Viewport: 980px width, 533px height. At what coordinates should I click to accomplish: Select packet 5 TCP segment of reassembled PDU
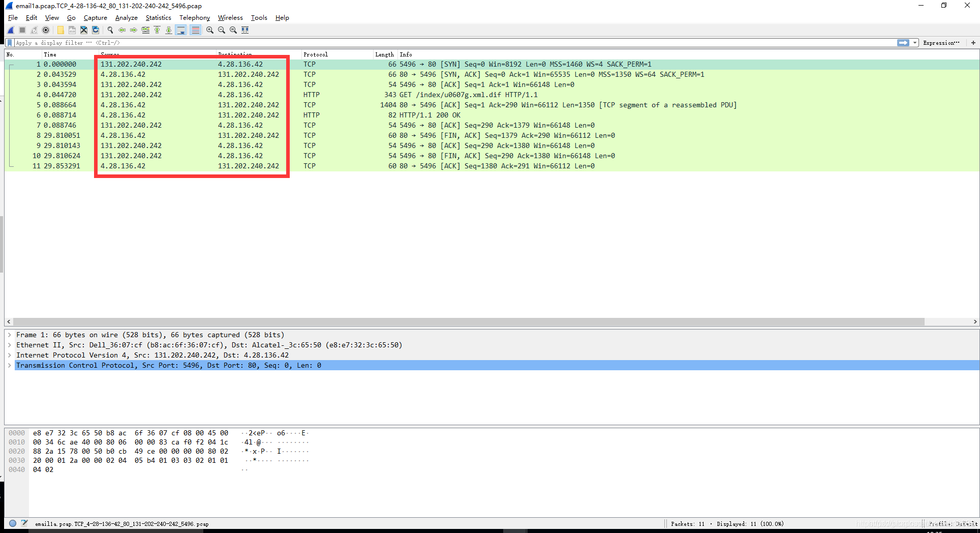492,105
